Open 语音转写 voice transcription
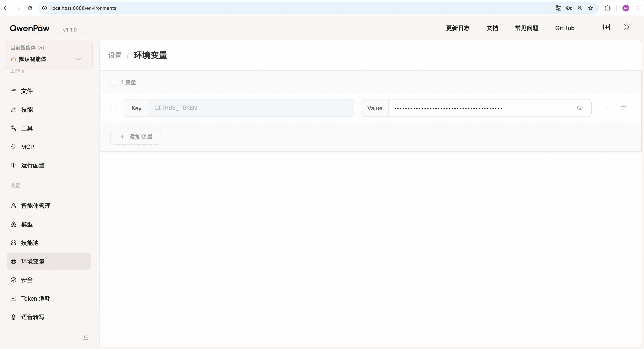The image size is (644, 349). coord(49,317)
